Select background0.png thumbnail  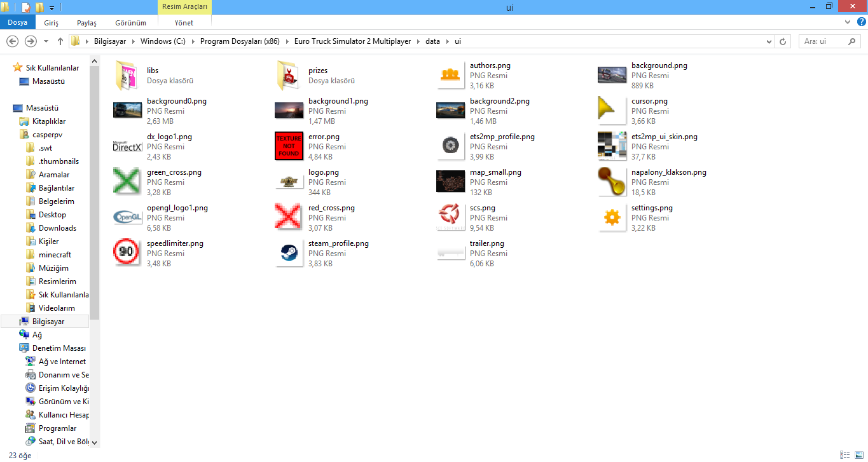[x=127, y=111]
